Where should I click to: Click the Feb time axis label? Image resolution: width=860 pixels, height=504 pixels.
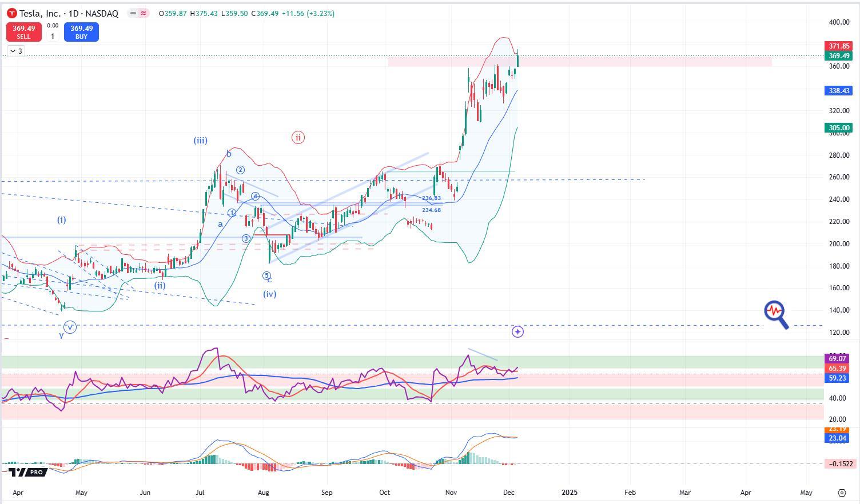click(630, 492)
